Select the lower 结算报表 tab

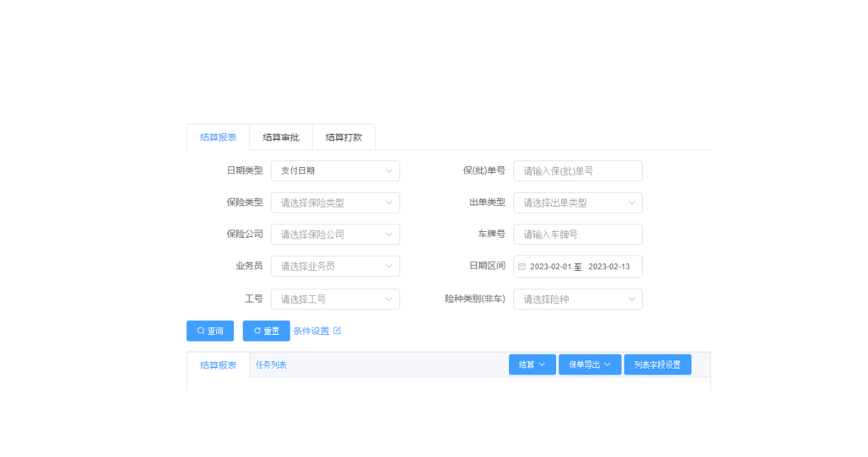click(x=218, y=365)
